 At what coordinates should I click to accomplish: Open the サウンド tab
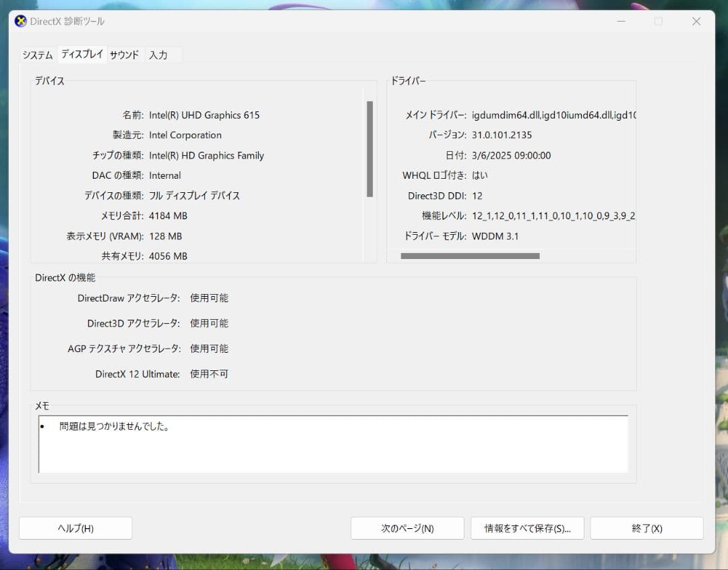[x=123, y=55]
